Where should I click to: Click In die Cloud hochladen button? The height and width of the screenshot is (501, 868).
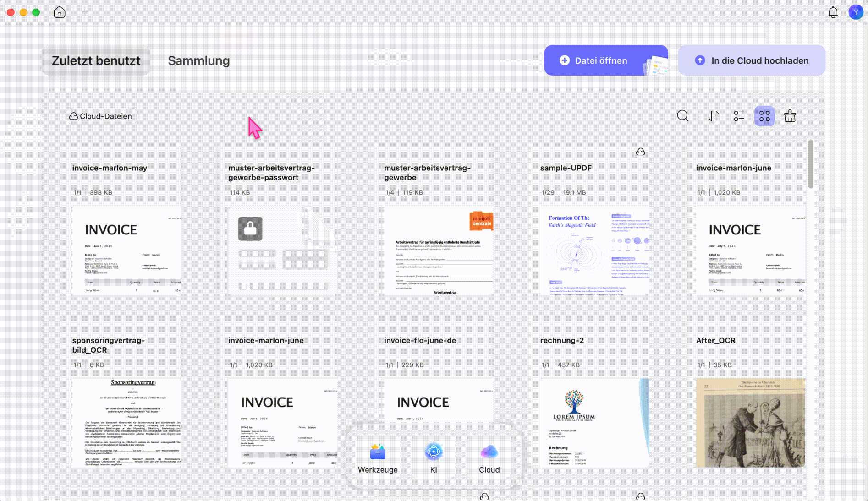click(x=752, y=60)
